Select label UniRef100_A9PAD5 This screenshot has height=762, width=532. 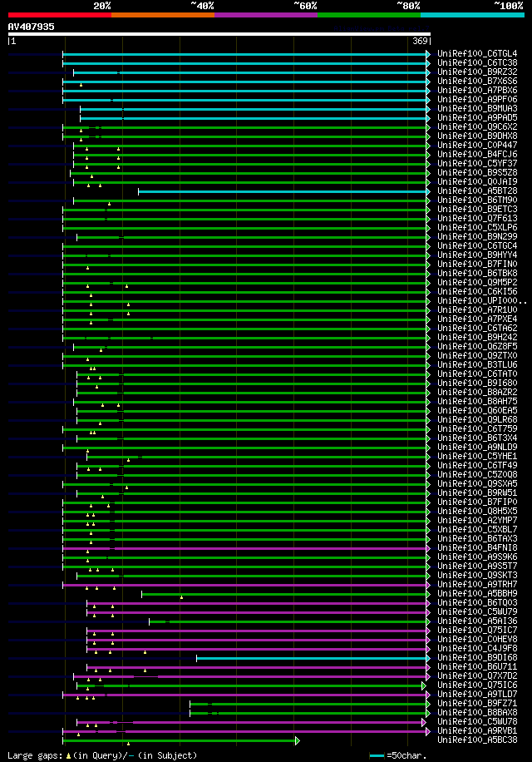[x=477, y=117]
